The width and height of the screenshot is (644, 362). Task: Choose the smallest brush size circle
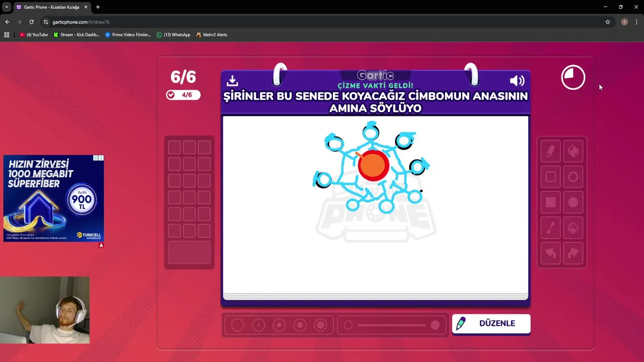237,325
